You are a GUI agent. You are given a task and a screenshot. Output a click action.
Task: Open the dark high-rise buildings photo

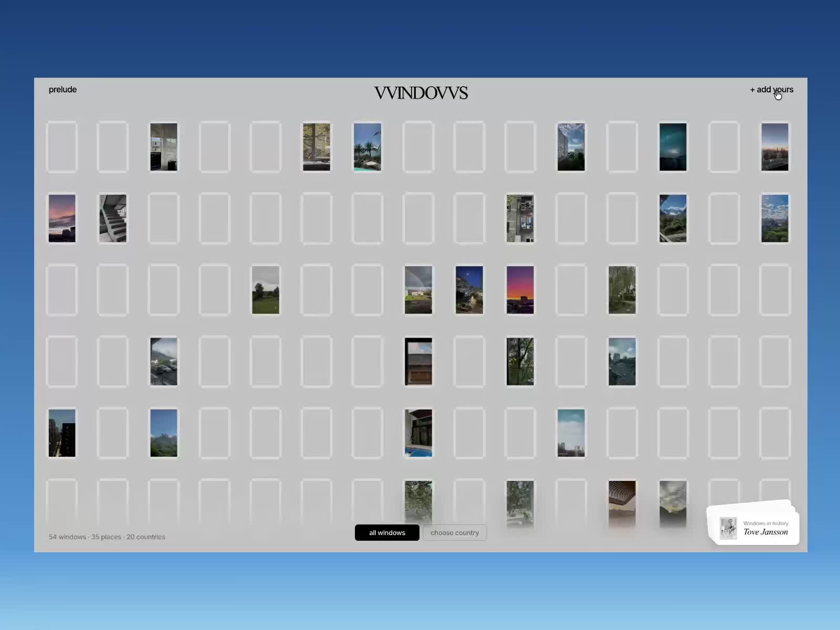[x=62, y=433]
